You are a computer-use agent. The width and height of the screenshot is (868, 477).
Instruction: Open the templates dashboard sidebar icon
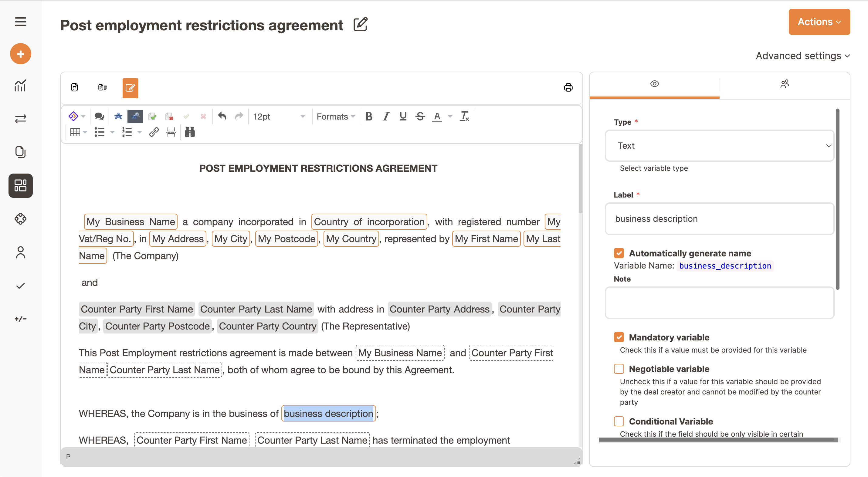tap(21, 185)
